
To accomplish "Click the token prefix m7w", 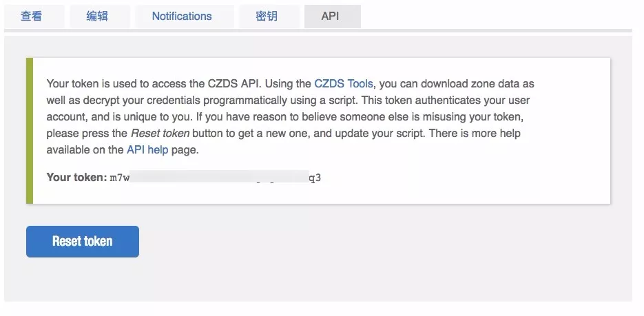I will click(121, 178).
